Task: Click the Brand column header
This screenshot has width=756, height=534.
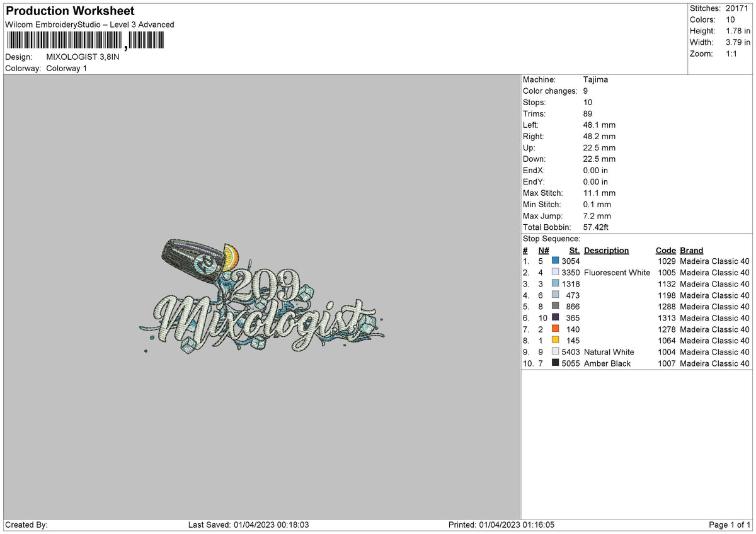Action: pos(691,251)
